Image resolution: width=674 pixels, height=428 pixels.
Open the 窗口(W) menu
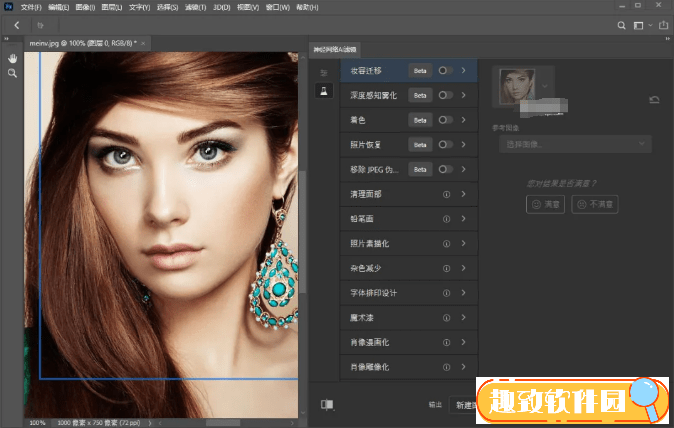point(278,7)
